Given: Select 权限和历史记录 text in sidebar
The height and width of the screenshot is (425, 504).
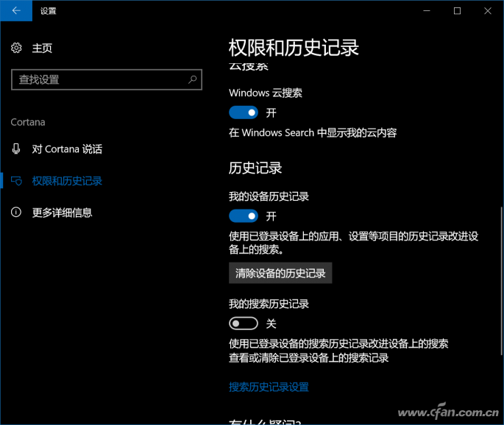Looking at the screenshot, I should coord(67,181).
